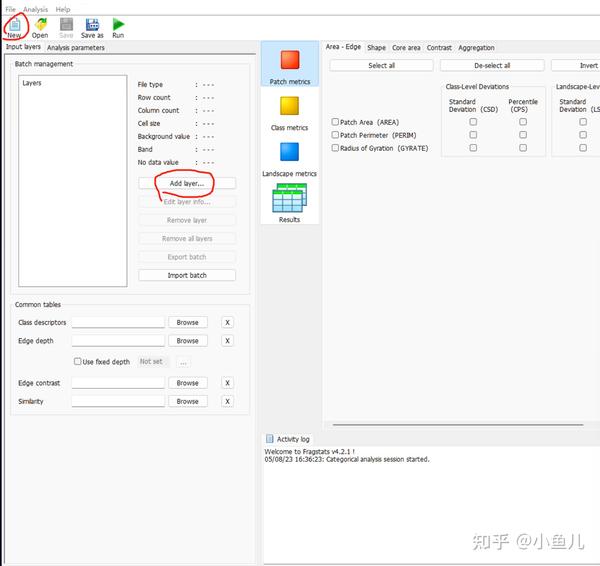Click inside the Layers list box
The image size is (600, 566).
click(x=73, y=181)
